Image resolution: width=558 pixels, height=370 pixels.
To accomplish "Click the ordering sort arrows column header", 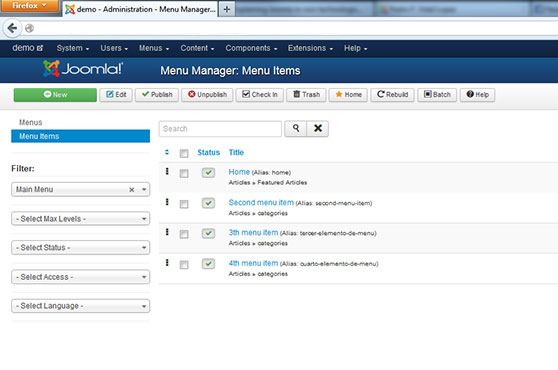I will pyautogui.click(x=167, y=152).
